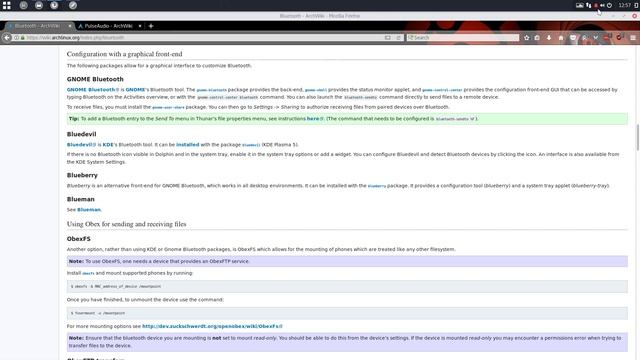Open the bookmarks library toolbar icon
Viewport: 640px width, 360px height.
tap(537, 38)
